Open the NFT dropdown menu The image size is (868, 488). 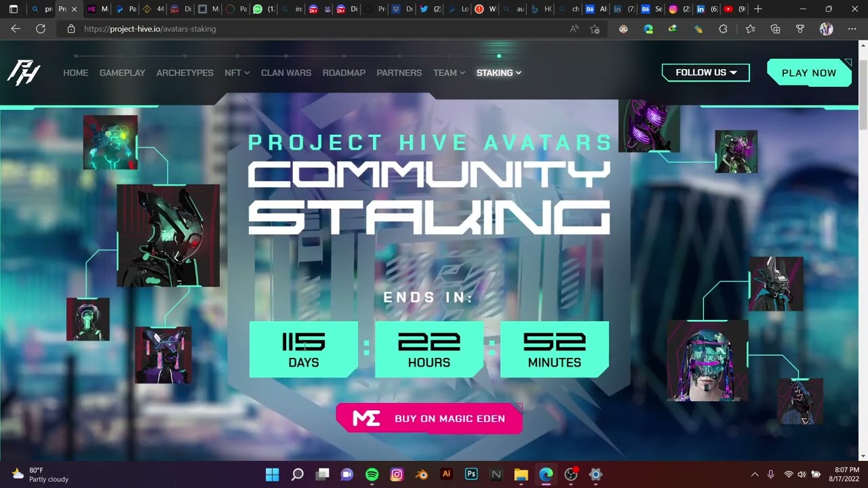point(237,73)
